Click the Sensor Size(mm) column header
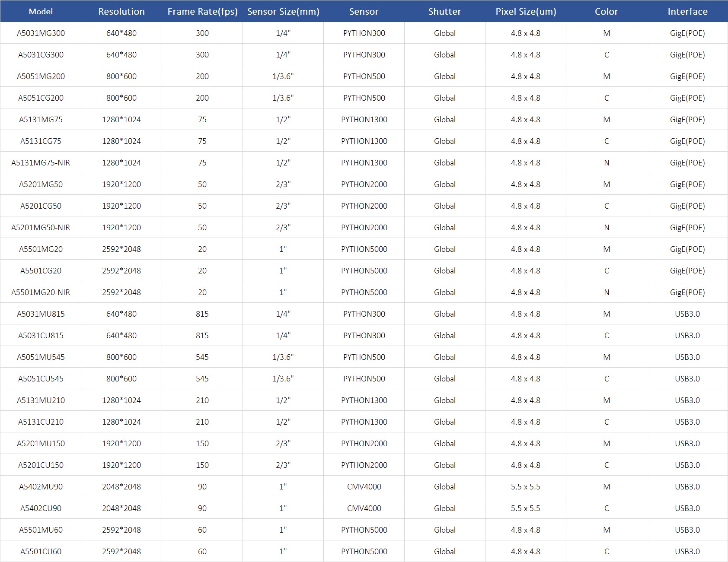Screen dimensions: 728x562 (283, 12)
